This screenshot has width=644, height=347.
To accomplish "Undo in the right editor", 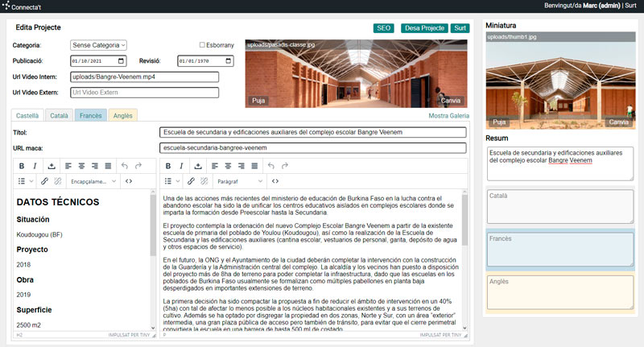I will (271, 166).
